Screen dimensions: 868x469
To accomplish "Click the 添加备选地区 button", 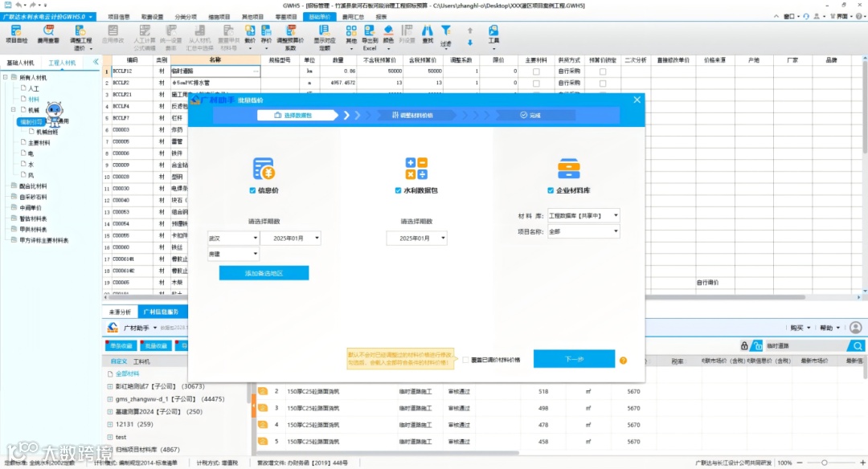I will pos(264,273).
